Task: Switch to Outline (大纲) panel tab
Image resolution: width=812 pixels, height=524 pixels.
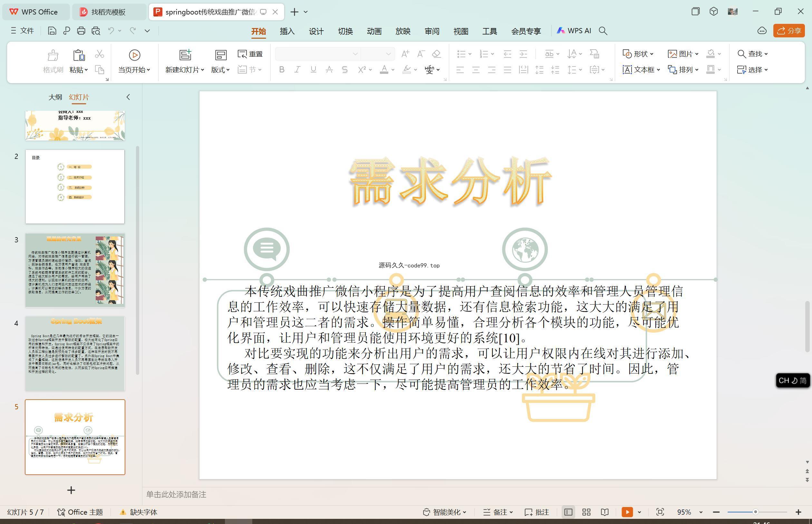Action: pos(55,97)
